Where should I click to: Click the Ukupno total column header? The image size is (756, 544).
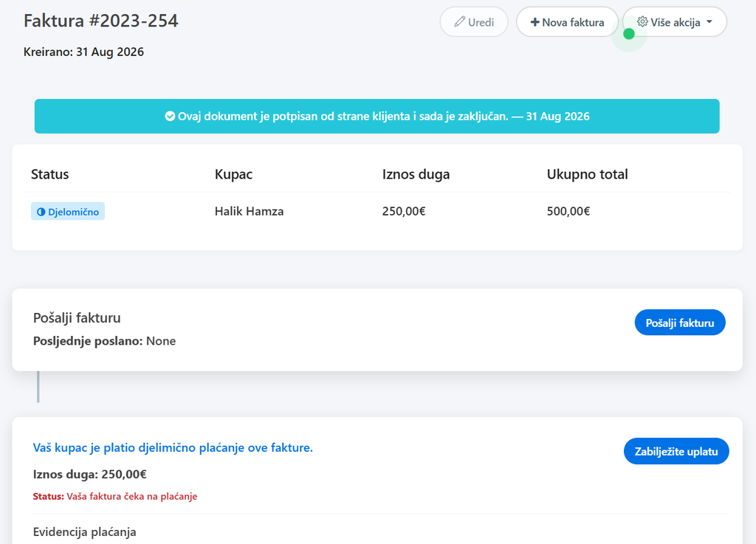(587, 174)
